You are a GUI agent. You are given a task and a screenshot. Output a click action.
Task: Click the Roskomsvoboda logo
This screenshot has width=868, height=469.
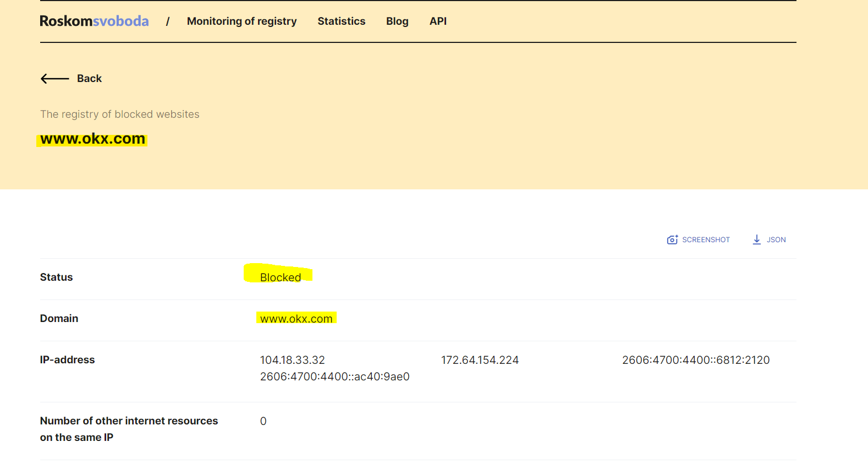94,21
